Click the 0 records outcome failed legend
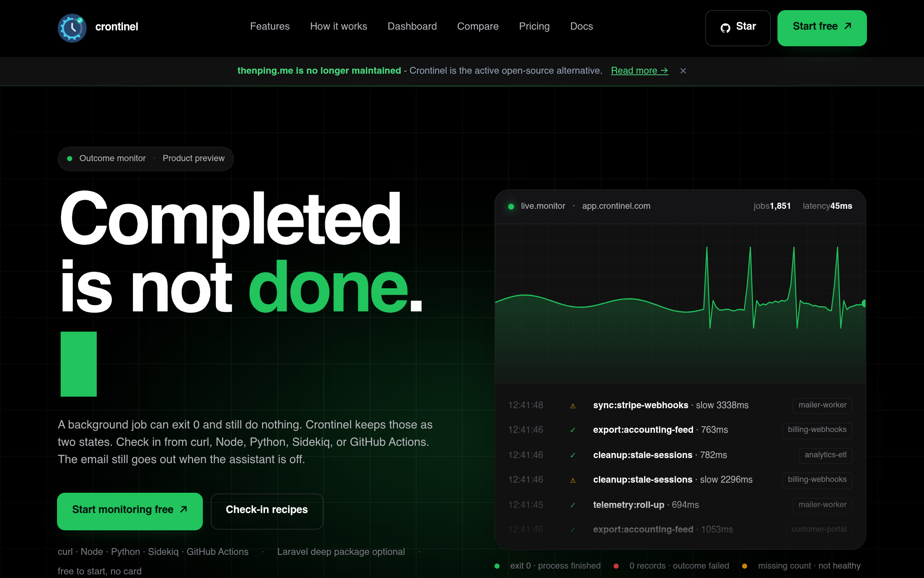The height and width of the screenshot is (578, 924). (671, 566)
